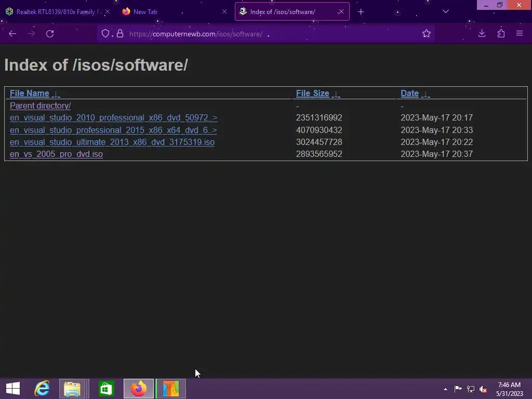Click the Index of /isos/software/ heading
Screen dimensions: 532x399
(96, 65)
